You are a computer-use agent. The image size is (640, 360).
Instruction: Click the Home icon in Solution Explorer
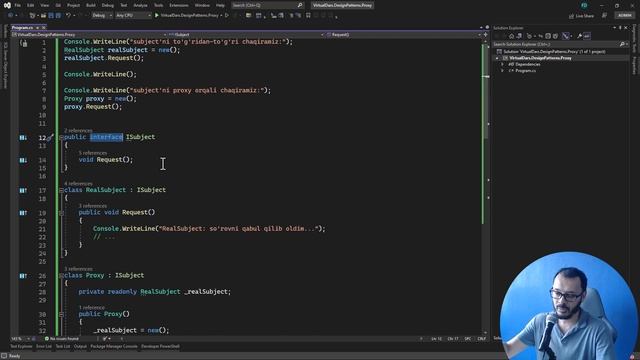click(x=511, y=36)
